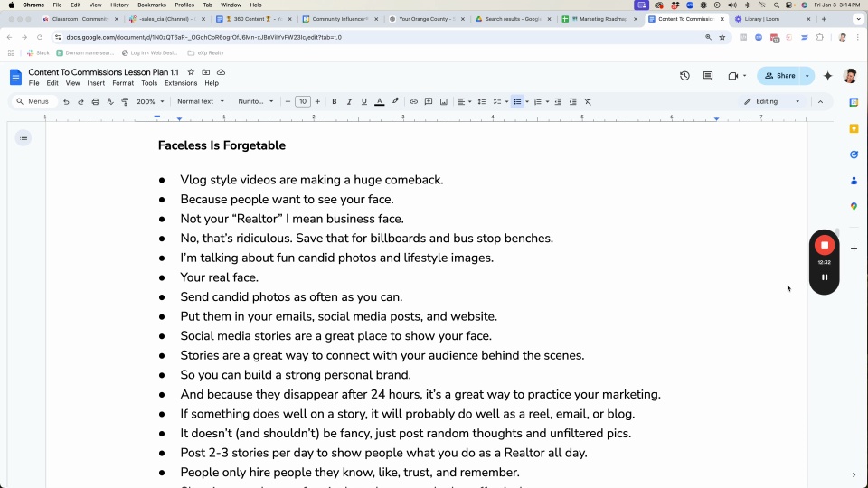
Task: Decrease indent of the paragraph
Action: coord(558,102)
